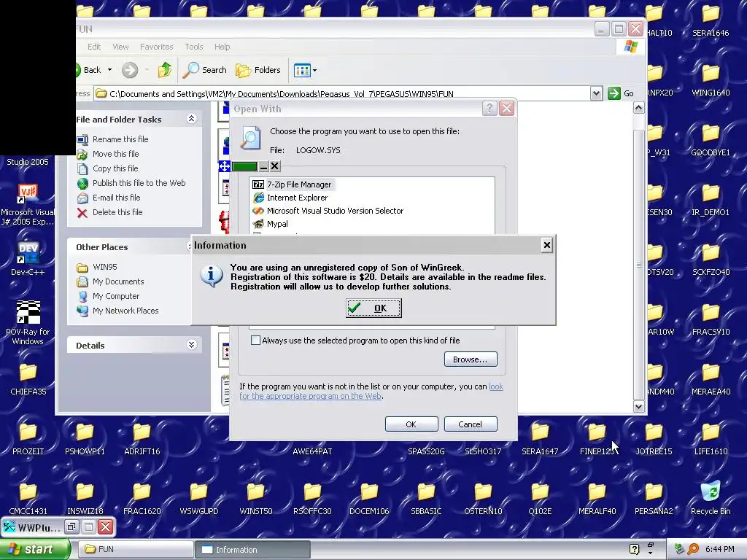
Task: Expand the address bar dropdown
Action: pyautogui.click(x=596, y=93)
